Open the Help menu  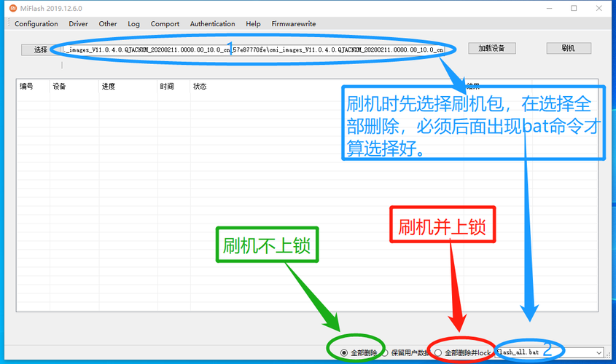[x=253, y=24]
